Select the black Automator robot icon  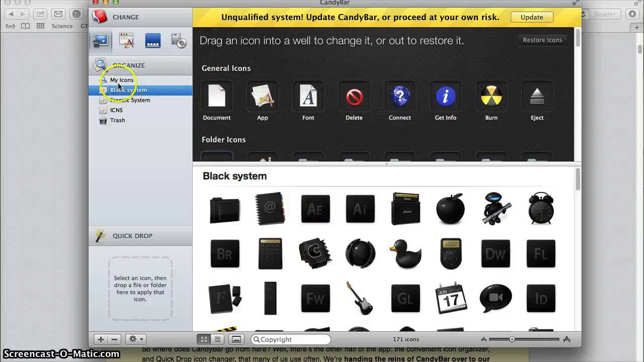(496, 208)
